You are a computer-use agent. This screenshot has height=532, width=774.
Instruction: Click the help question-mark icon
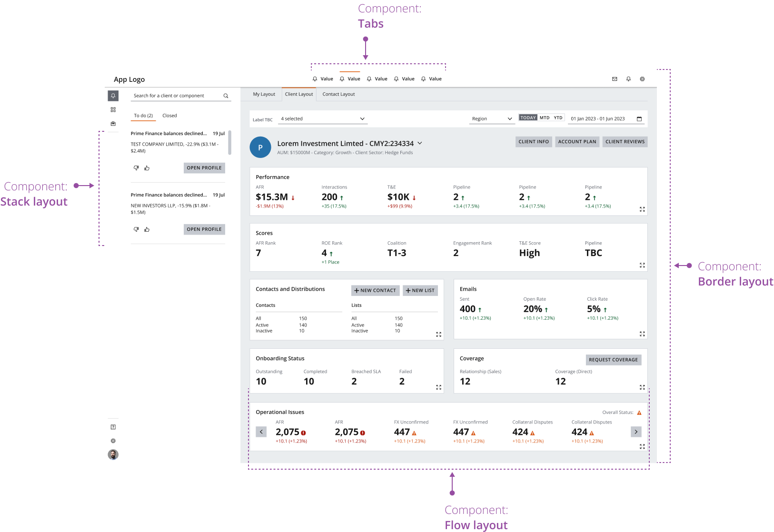tap(113, 426)
